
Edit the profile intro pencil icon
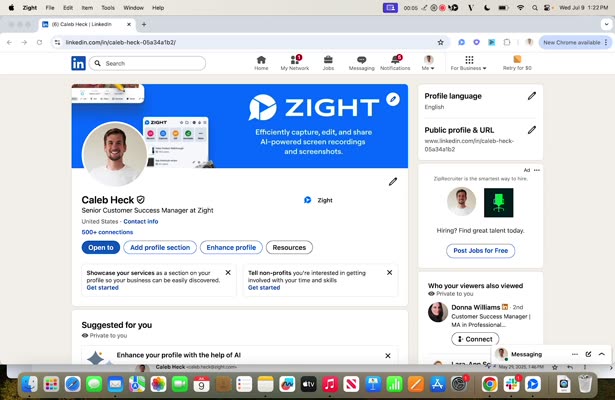(x=393, y=182)
